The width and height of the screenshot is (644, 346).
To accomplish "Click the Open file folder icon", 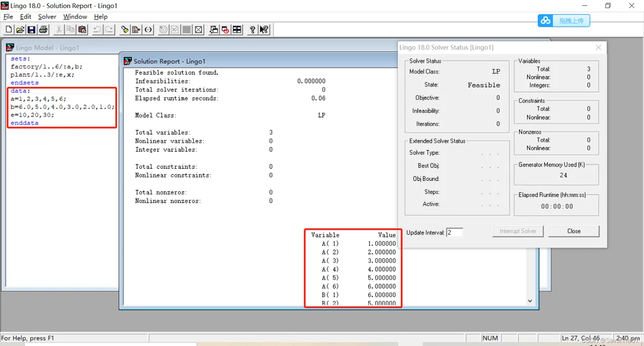I will 20,30.
